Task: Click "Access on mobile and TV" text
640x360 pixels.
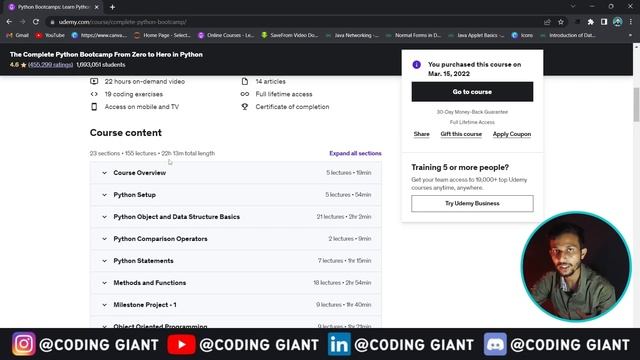Action: click(142, 107)
